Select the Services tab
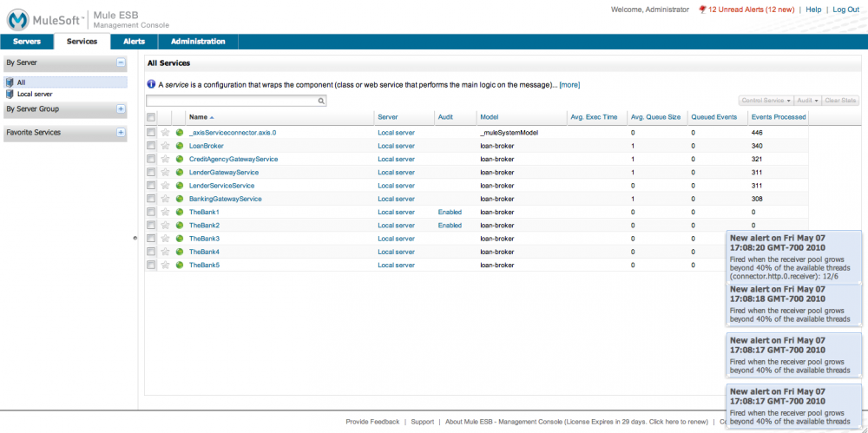 tap(82, 42)
